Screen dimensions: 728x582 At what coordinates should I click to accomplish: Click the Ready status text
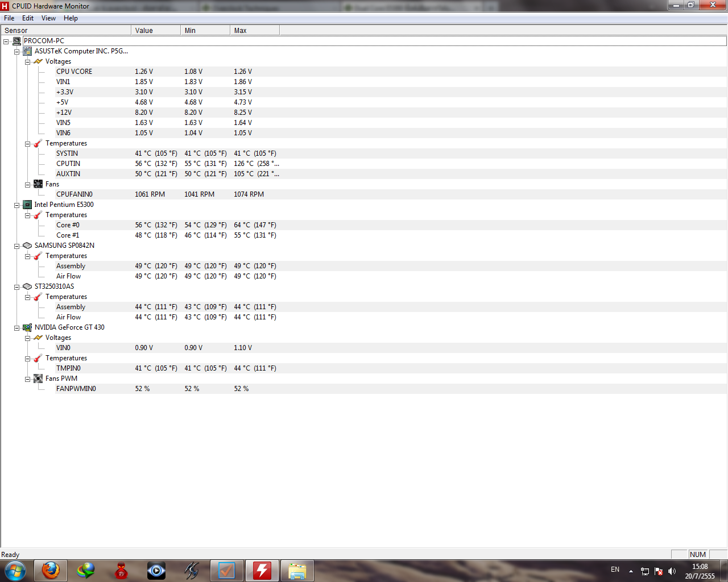coord(10,555)
